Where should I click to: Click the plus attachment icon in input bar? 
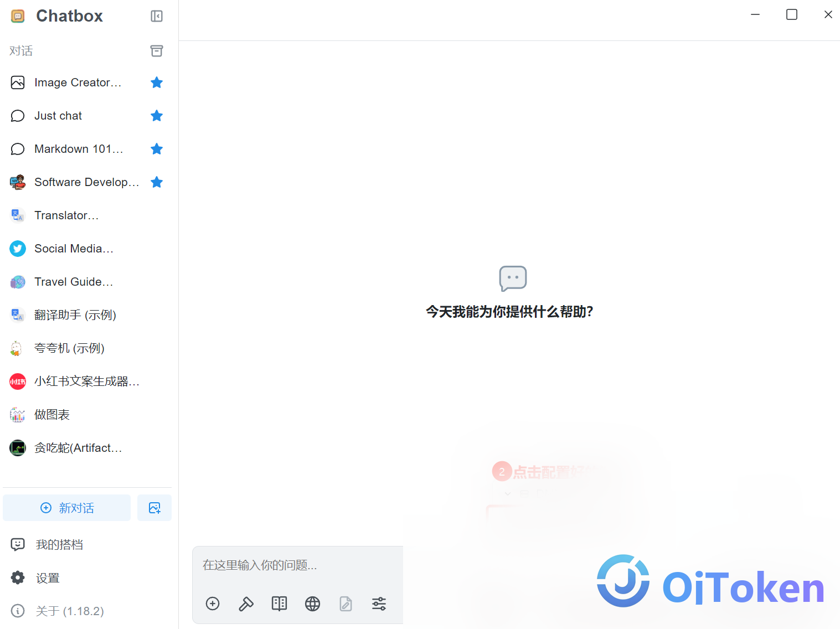point(213,604)
